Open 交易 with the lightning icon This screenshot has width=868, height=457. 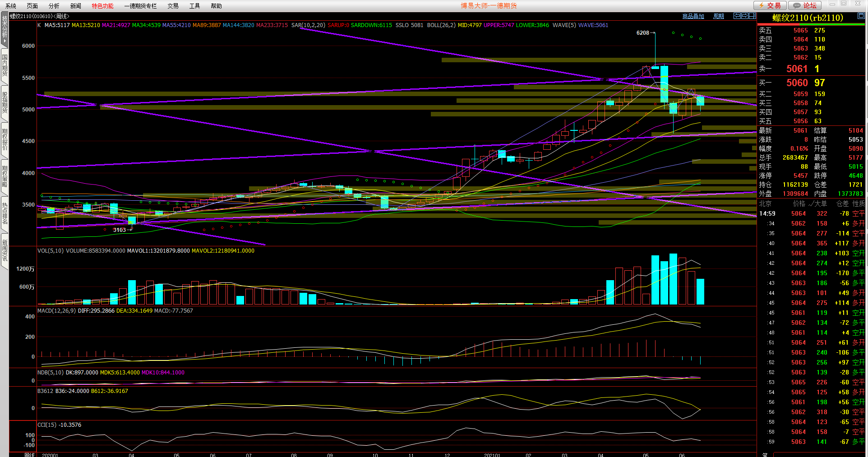point(770,5)
